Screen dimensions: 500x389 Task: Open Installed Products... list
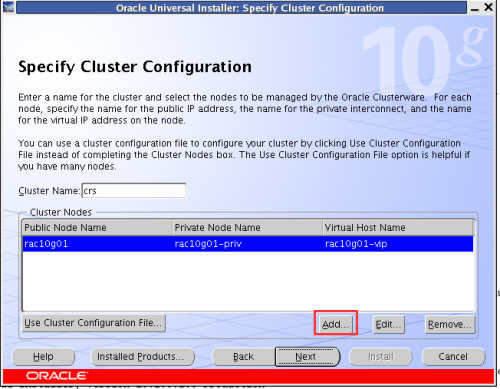coord(142,357)
